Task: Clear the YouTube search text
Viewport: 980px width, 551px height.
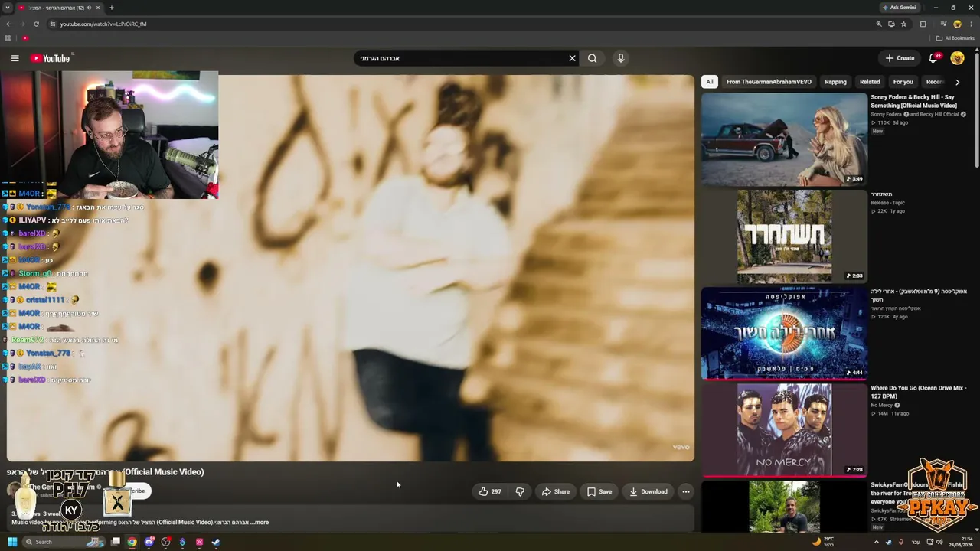Action: 572,58
